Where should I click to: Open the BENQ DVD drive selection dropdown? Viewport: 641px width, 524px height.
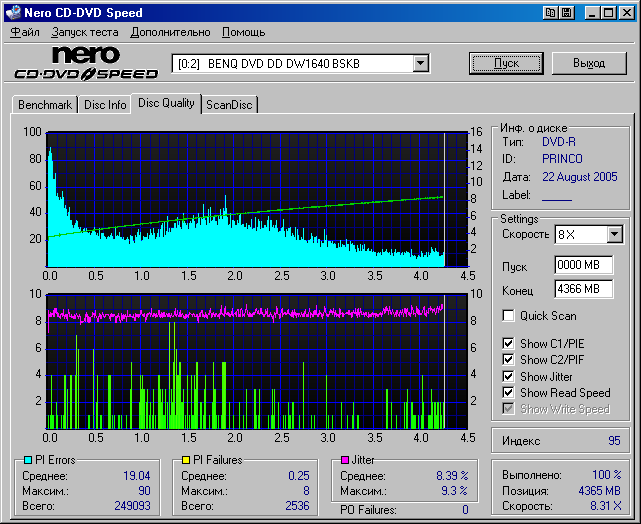pyautogui.click(x=420, y=64)
